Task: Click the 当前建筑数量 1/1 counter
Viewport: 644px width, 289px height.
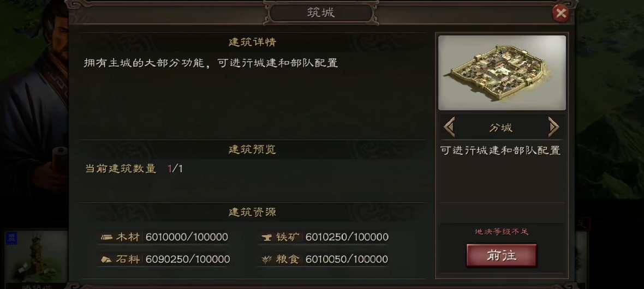Action: pos(134,168)
